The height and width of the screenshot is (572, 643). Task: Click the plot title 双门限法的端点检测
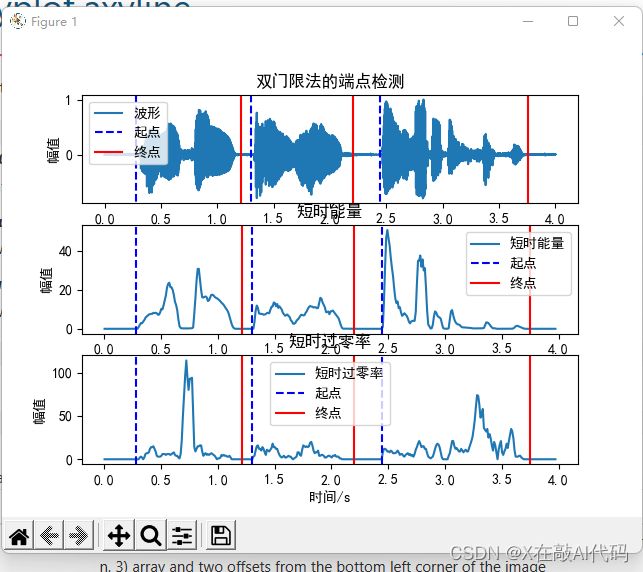[x=330, y=81]
